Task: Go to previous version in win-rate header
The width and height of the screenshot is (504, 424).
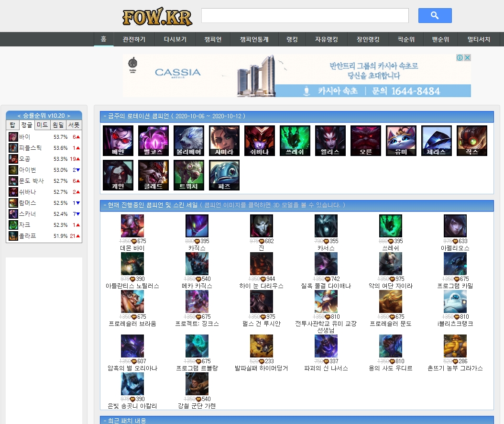Action: pos(19,115)
